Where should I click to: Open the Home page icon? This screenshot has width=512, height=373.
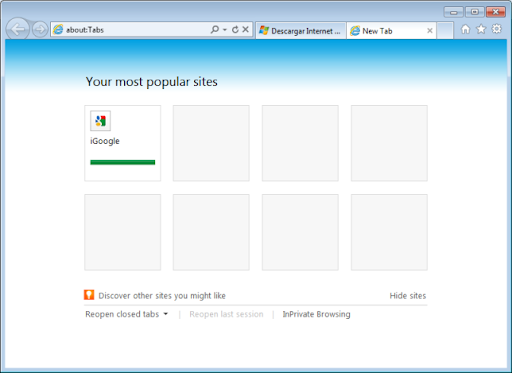point(465,30)
